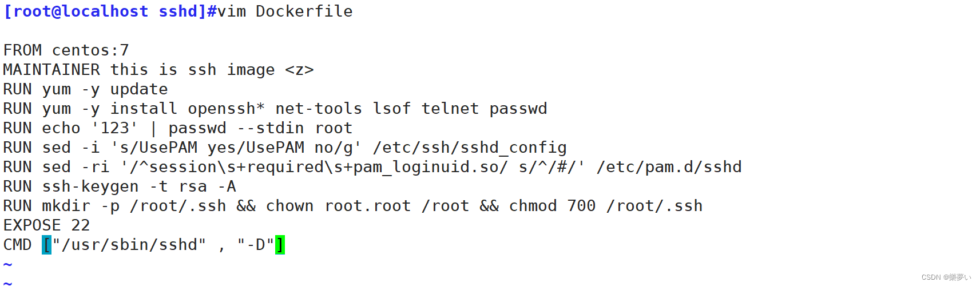The height and width of the screenshot is (286, 980).
Task: Click the /etc/ssh/sshd_config path
Action: coord(470,148)
